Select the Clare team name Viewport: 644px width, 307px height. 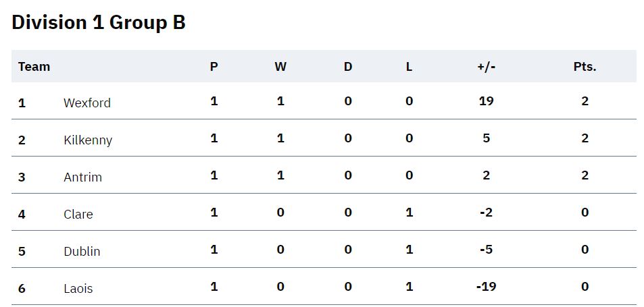coord(78,214)
